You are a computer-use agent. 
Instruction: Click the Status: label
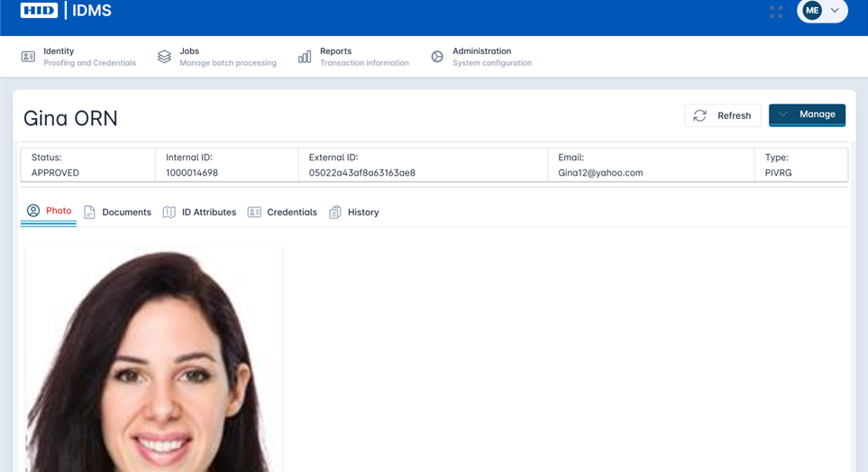pyautogui.click(x=47, y=157)
